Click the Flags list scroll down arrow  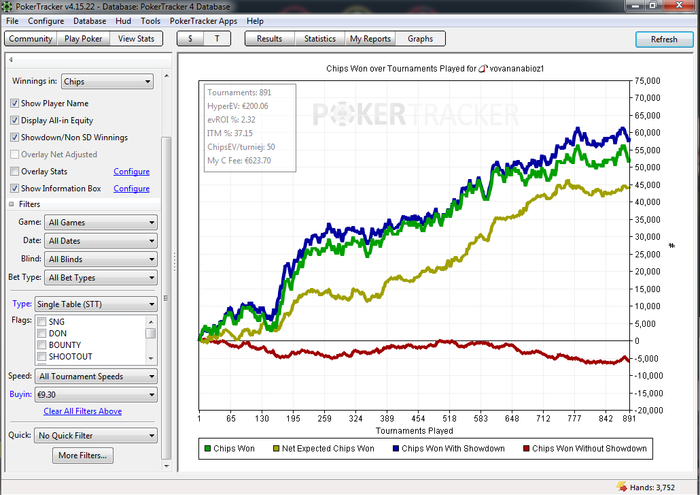coord(151,358)
